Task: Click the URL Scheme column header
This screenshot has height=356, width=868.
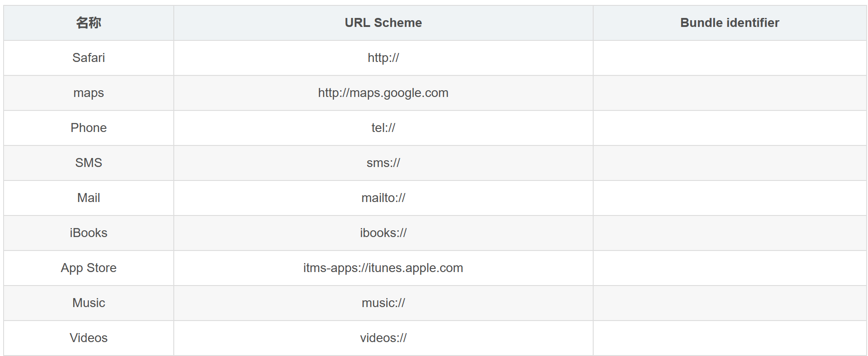Action: point(383,23)
